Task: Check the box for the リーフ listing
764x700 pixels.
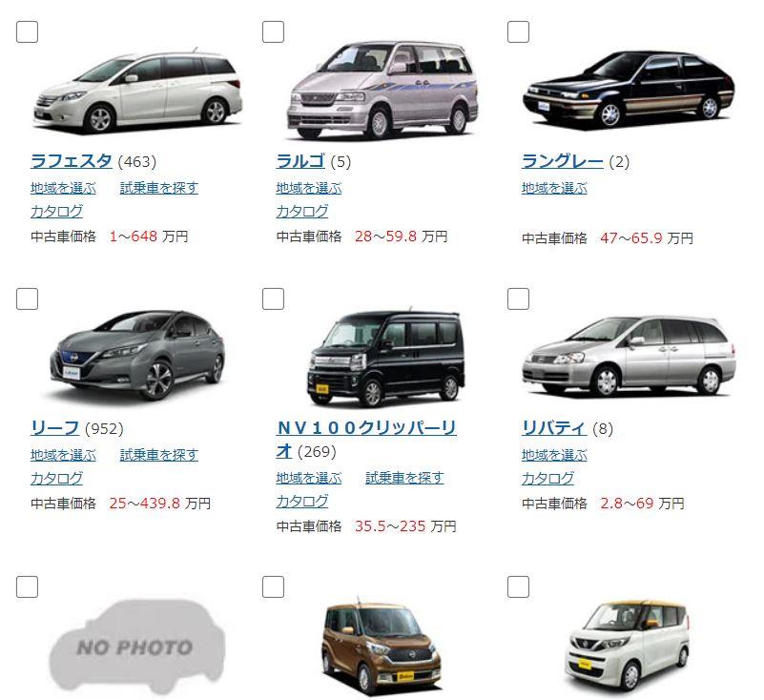Action: tap(27, 299)
